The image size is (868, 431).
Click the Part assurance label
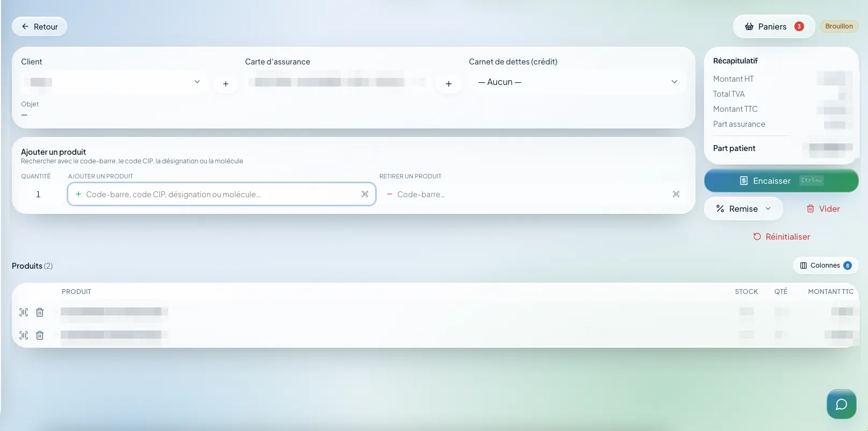739,124
